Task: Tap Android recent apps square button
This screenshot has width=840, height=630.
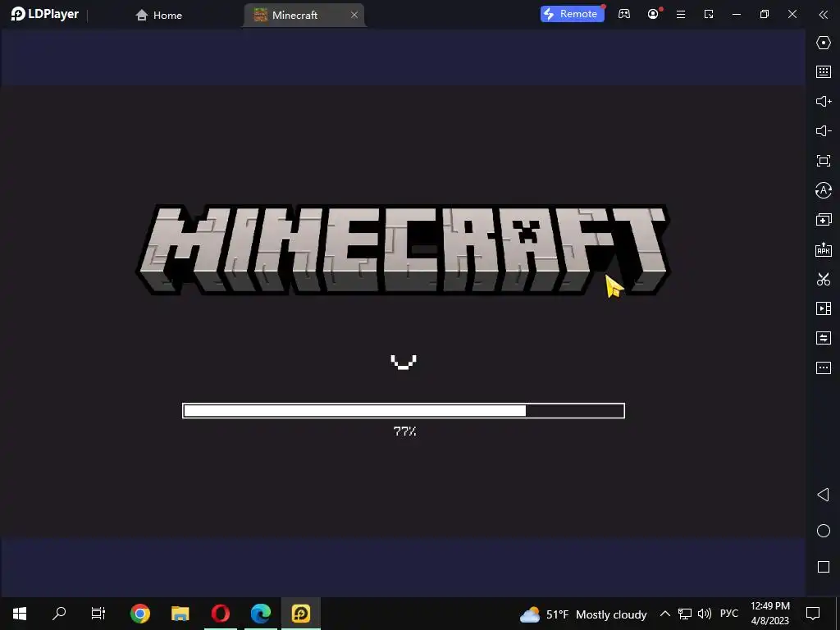Action: pos(824,567)
